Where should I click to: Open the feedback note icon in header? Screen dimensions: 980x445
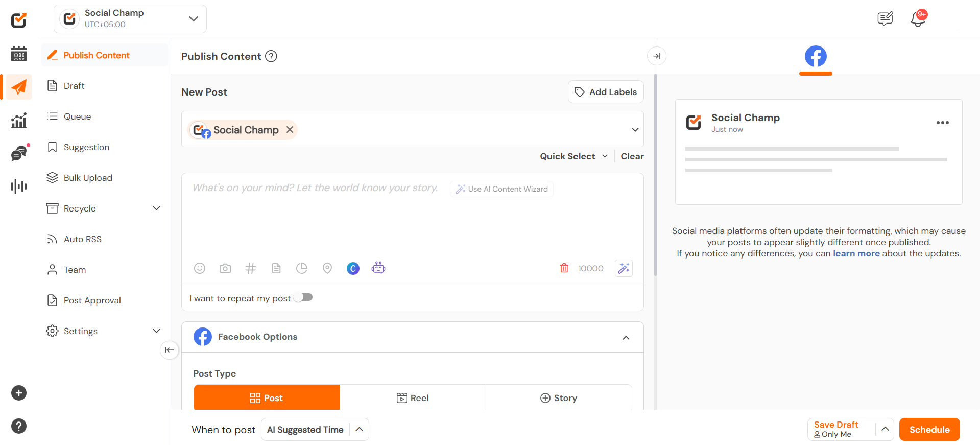tap(885, 18)
